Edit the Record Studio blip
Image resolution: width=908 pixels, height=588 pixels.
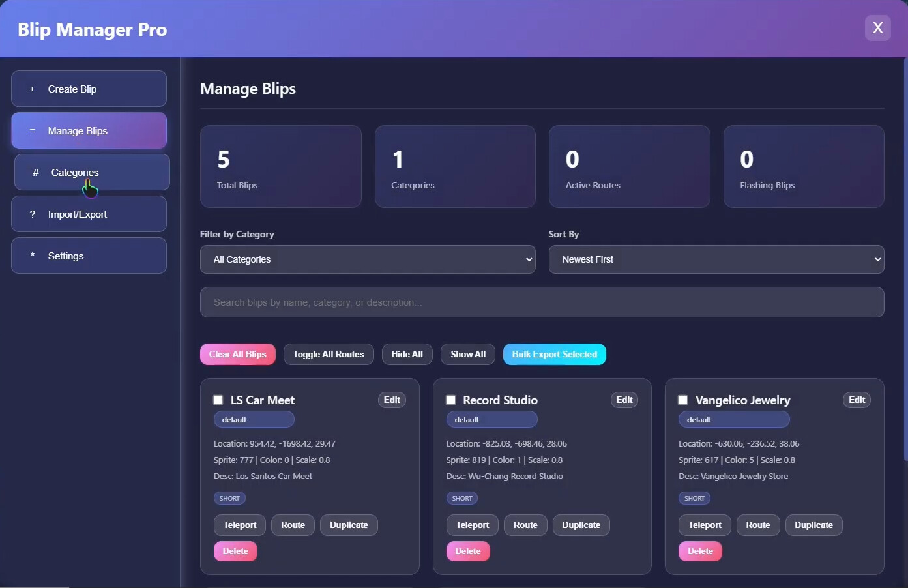click(624, 400)
